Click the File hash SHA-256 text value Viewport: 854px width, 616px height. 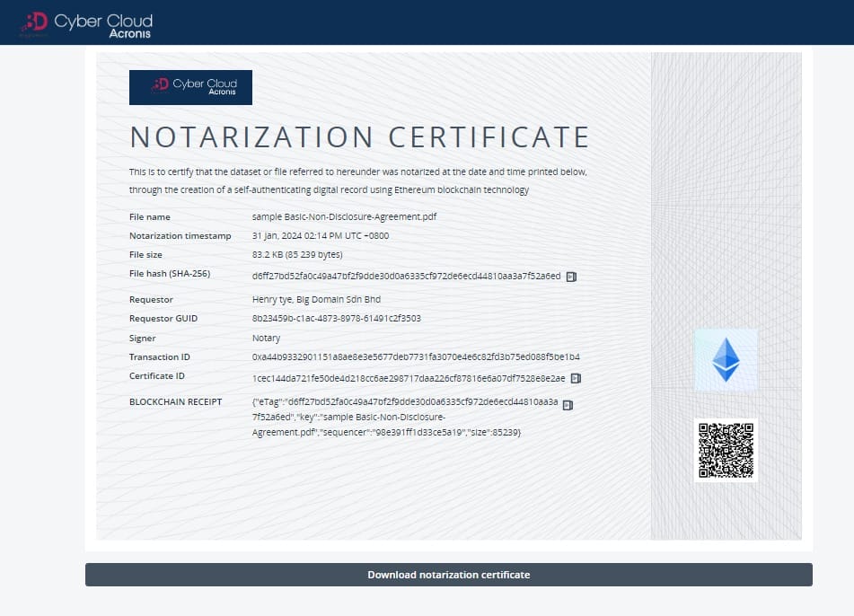click(406, 276)
